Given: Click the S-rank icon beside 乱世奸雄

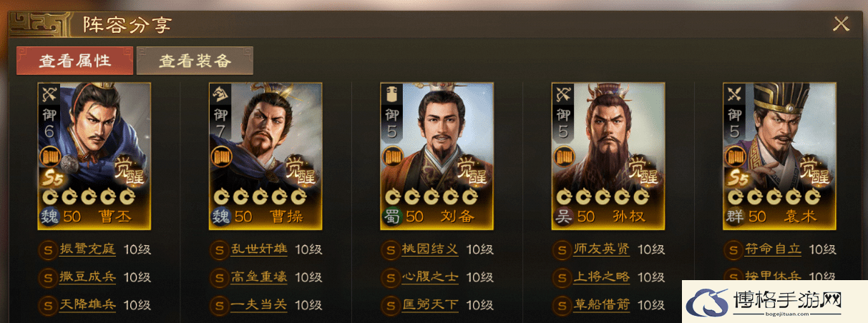Looking at the screenshot, I should pos(219,250).
